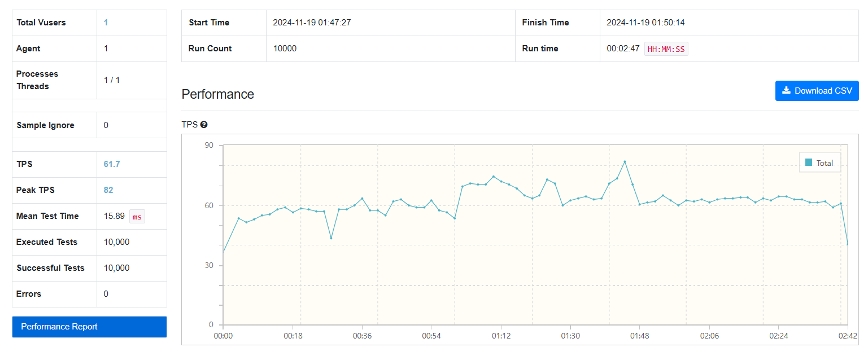Screen dimensions: 868x356
Task: Click the Run Count value 10000
Action: tap(285, 49)
